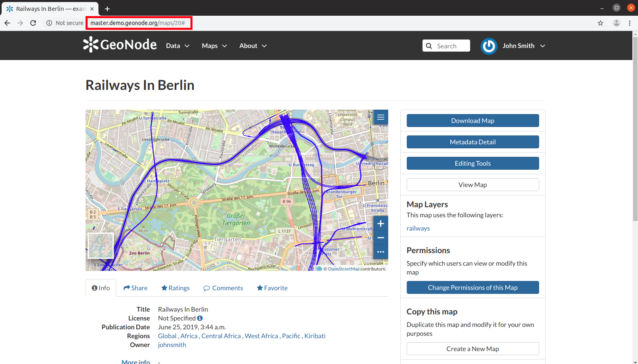Go back in browser history
Screen dimensions: 638x364
(x=7, y=23)
